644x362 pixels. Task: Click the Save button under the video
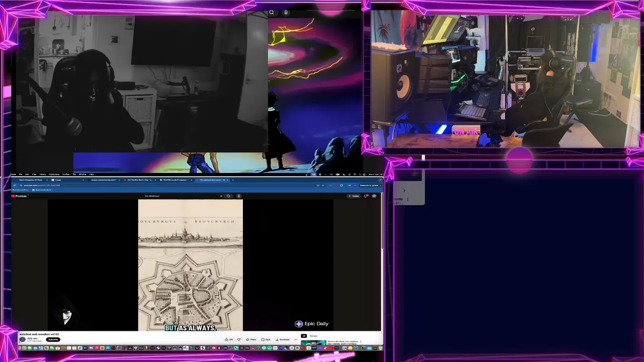pyautogui.click(x=266, y=339)
